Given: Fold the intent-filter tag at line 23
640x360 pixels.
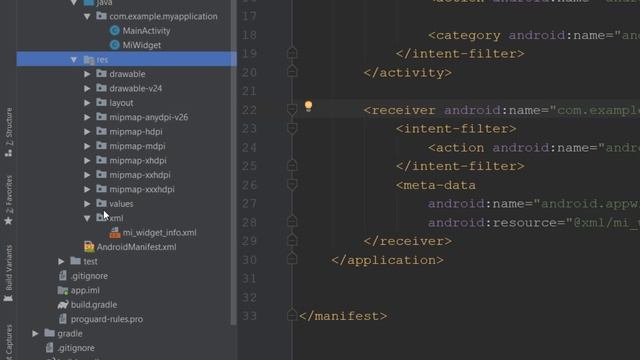Looking at the screenshot, I should (292, 129).
